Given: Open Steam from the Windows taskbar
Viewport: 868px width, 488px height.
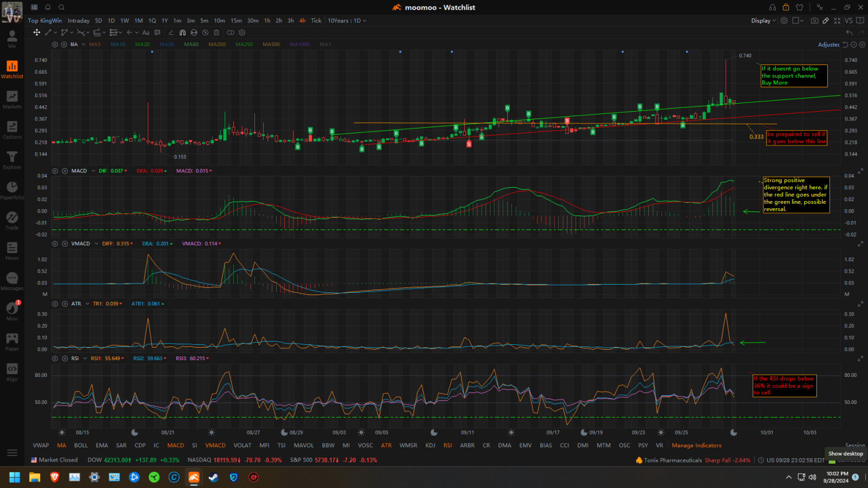Looking at the screenshot, I should (x=214, y=477).
